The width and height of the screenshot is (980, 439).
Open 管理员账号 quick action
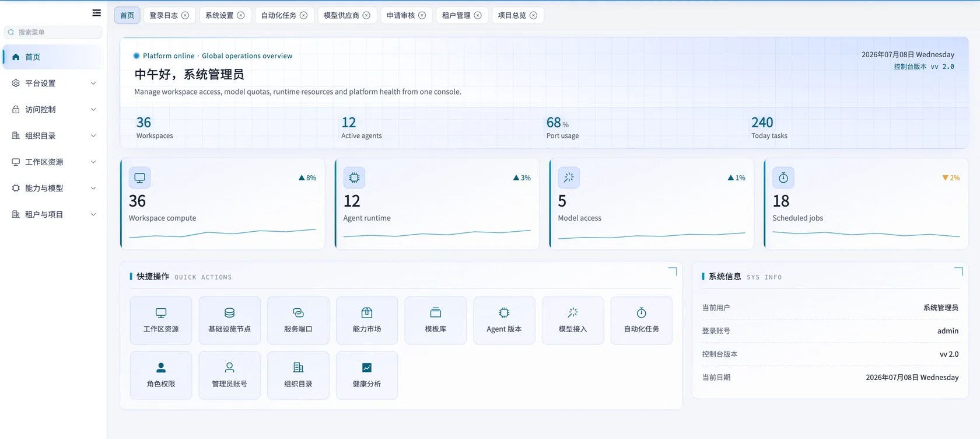(230, 375)
